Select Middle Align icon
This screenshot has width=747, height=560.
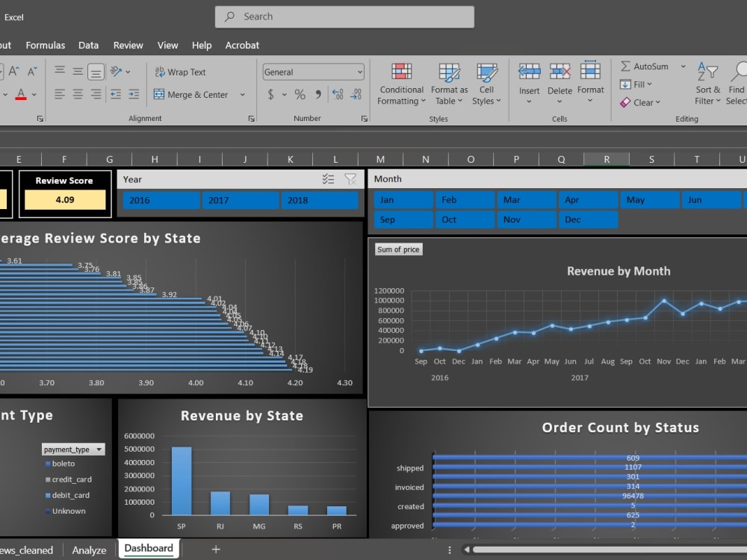pyautogui.click(x=78, y=72)
